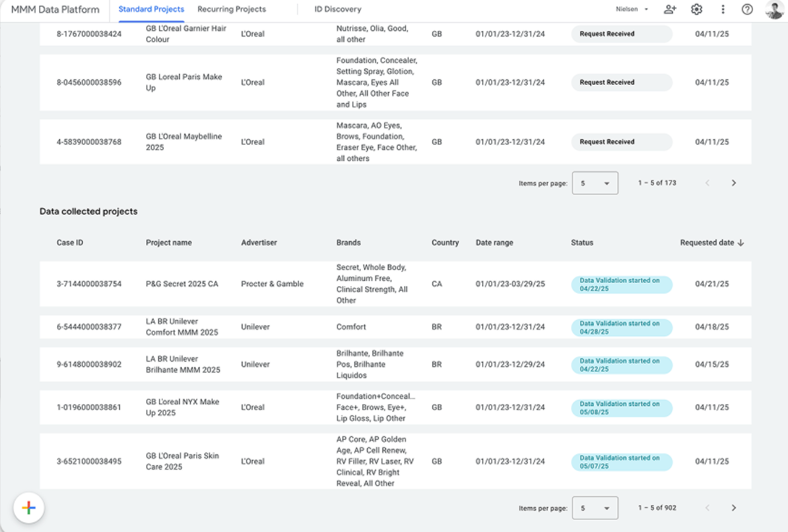Click Data Validation started on 05/08/25 status
The width and height of the screenshot is (788, 532).
[622, 408]
